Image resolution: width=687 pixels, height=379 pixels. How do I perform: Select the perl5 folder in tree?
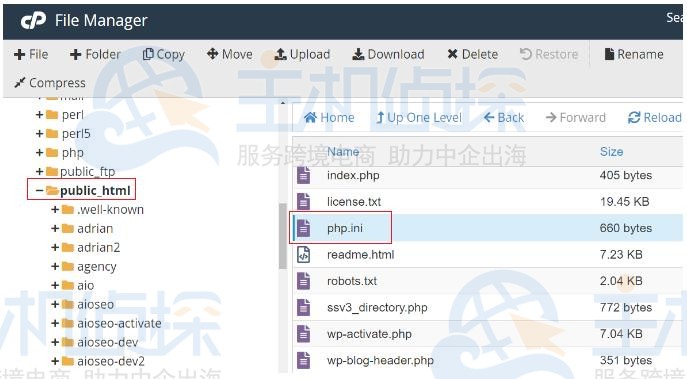click(76, 134)
